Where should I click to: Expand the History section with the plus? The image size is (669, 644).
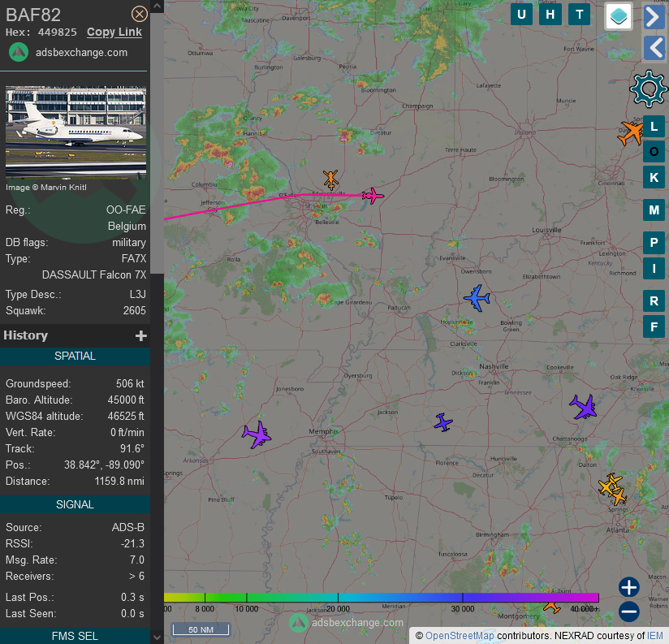140,336
